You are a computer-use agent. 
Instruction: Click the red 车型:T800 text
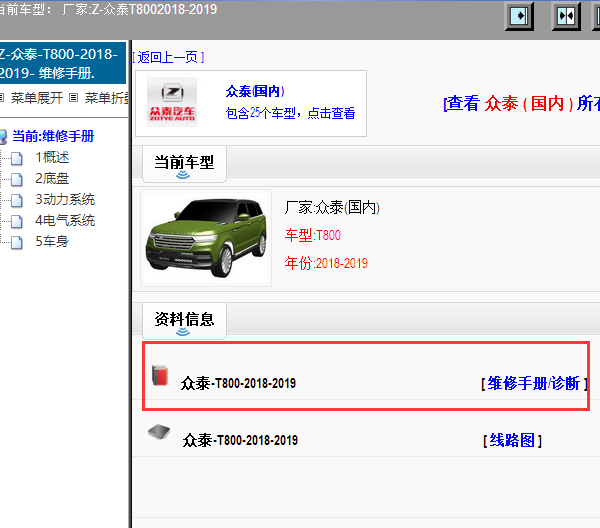[x=313, y=235]
